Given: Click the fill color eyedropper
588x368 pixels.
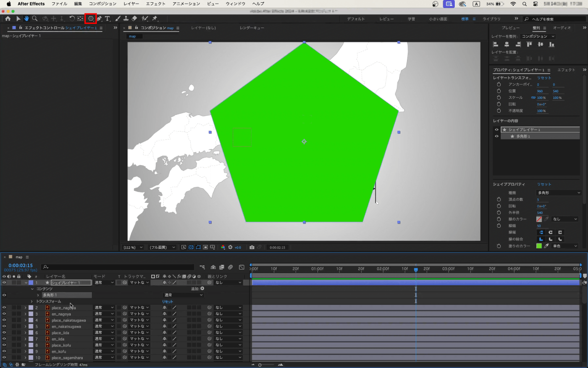Looking at the screenshot, I should [547, 246].
